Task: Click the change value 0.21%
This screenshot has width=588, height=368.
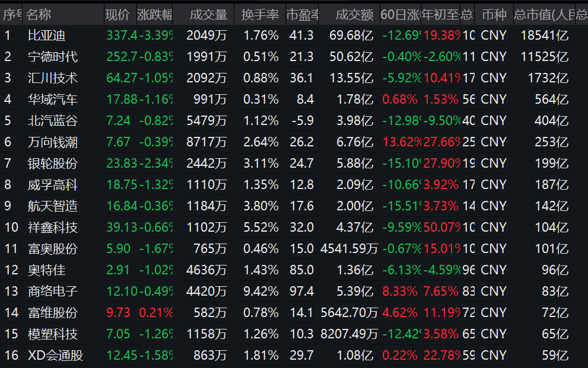Action: pos(155,313)
